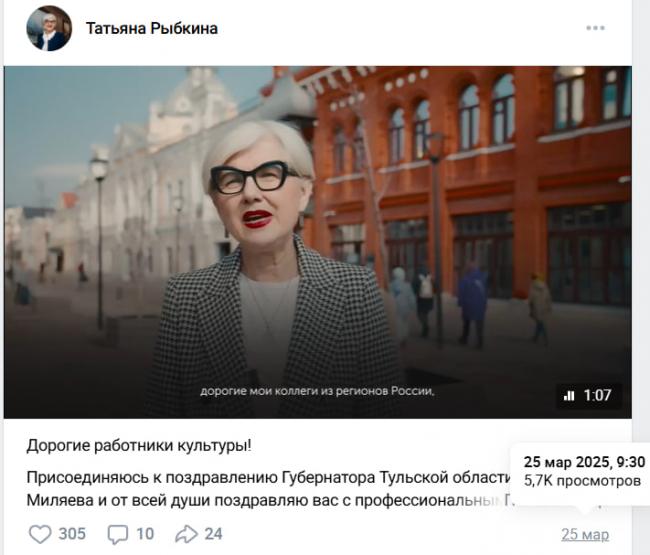Select the 10 comments counter
The height and width of the screenshot is (555, 650).
point(145,534)
